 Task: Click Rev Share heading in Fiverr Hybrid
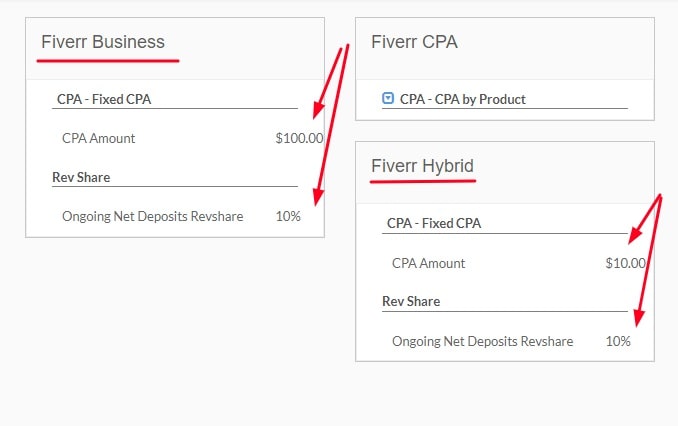411,301
